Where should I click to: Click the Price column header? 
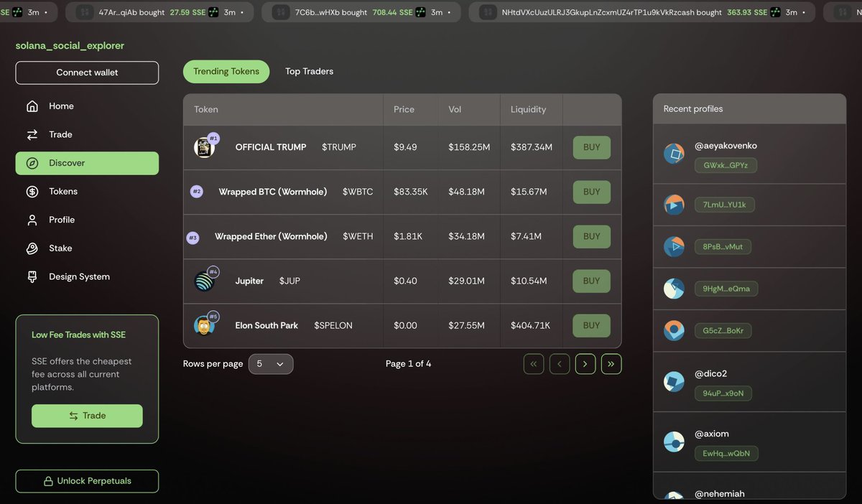tap(404, 110)
